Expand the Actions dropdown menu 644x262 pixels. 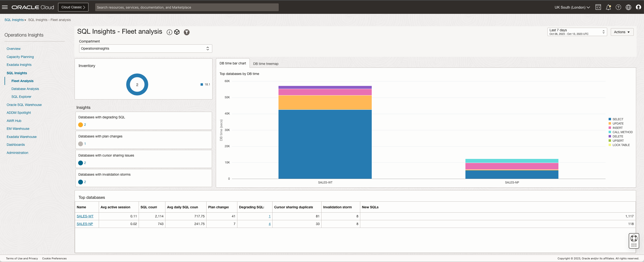point(622,32)
